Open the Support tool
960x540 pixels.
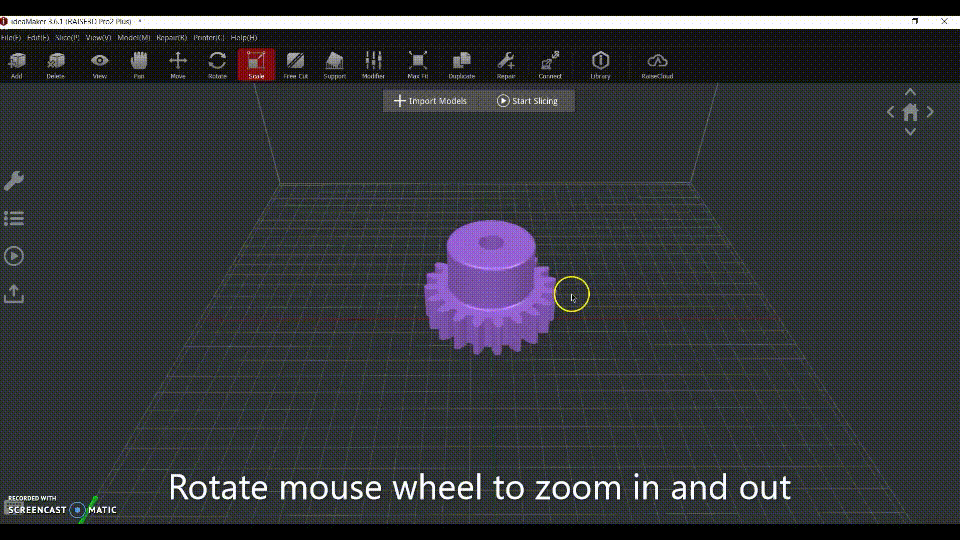pyautogui.click(x=334, y=65)
